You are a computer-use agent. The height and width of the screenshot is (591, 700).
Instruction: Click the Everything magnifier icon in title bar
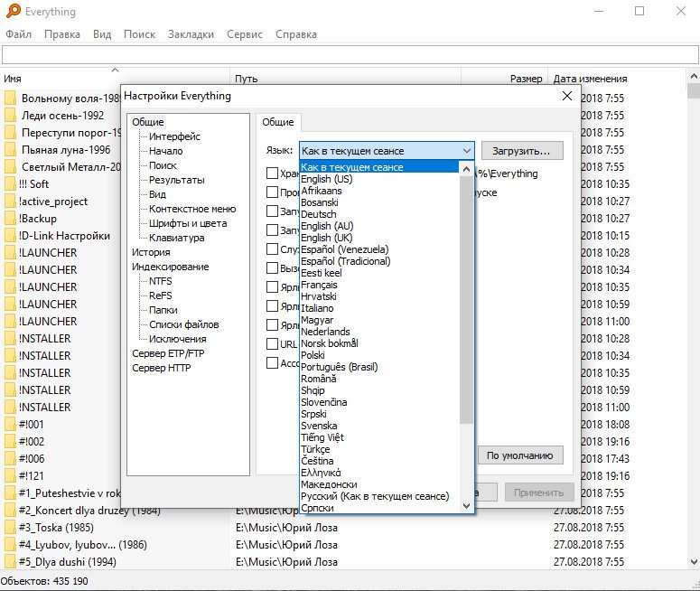pyautogui.click(x=12, y=12)
